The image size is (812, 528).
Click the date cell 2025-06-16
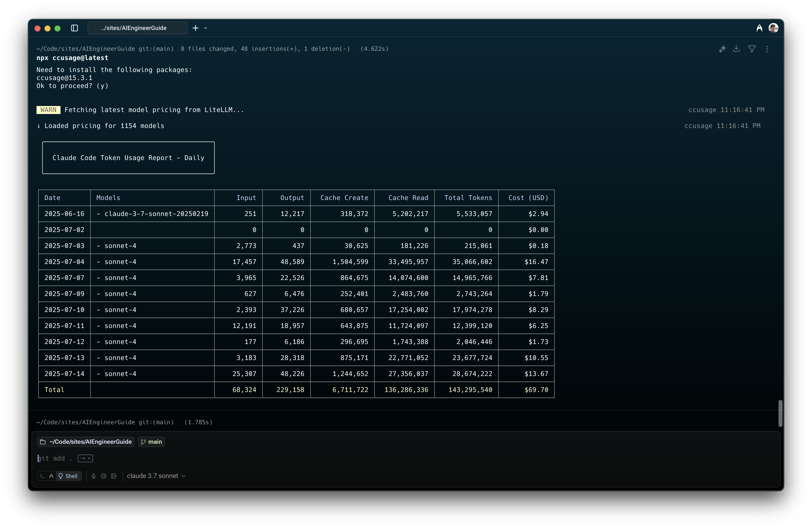pyautogui.click(x=64, y=214)
